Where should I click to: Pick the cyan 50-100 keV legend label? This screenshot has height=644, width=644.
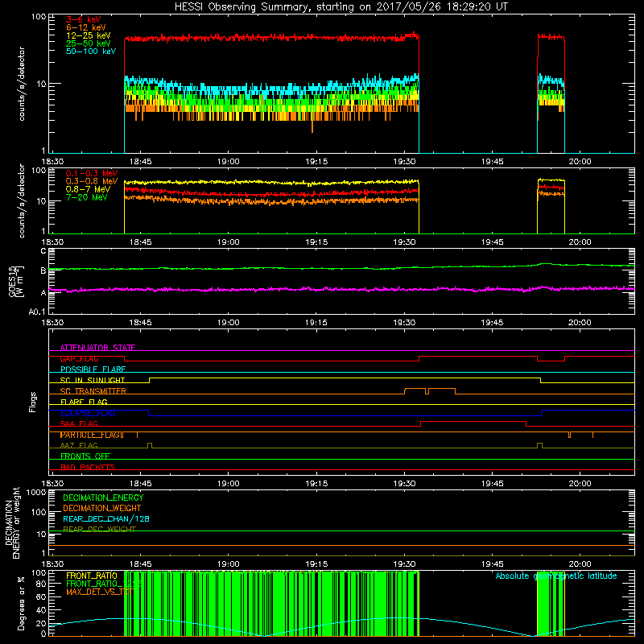[x=91, y=52]
